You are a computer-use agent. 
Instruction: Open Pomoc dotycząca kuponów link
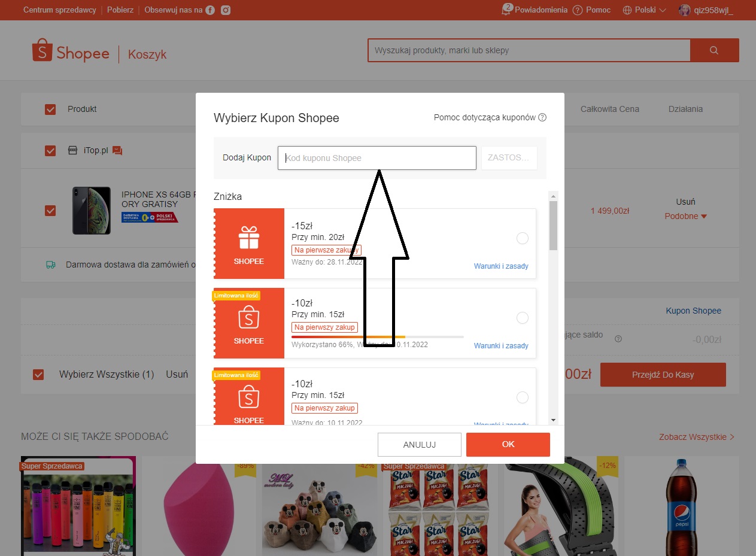pyautogui.click(x=485, y=117)
